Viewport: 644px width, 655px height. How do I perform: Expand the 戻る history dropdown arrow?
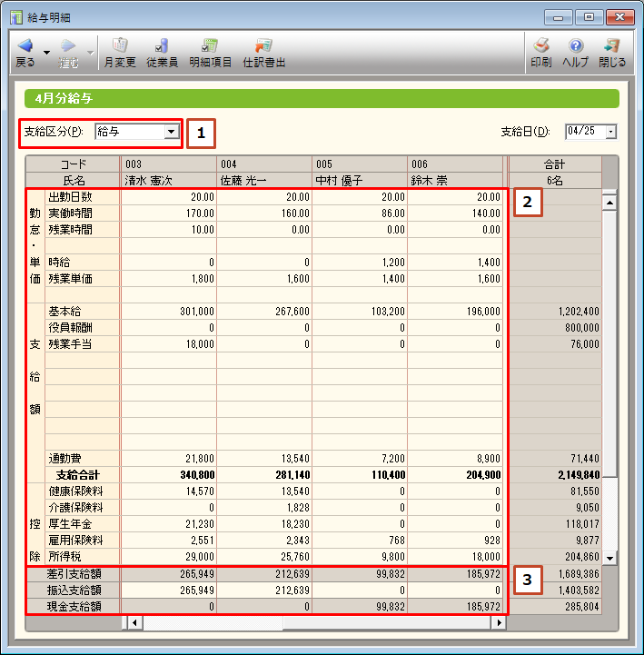46,53
